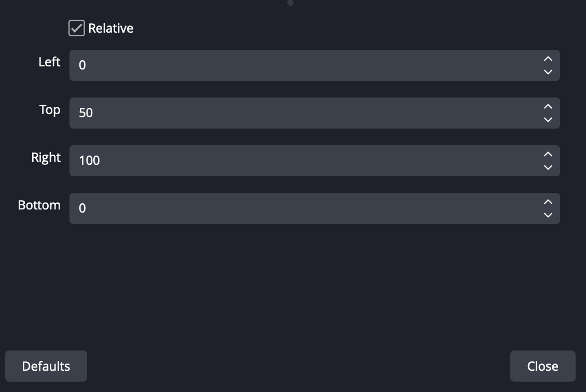Viewport: 586px width, 392px height.
Task: Enable Relative mode via its checkbox
Action: [76, 28]
